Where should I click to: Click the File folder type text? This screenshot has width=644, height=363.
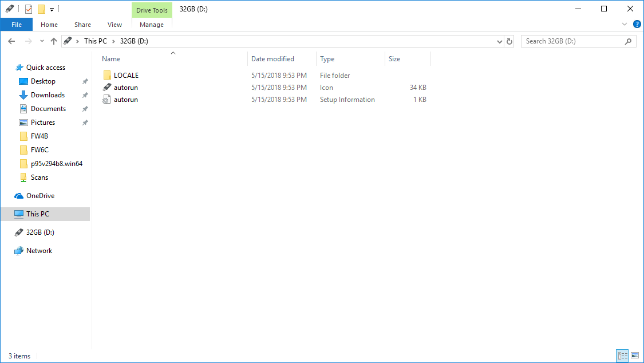pos(335,75)
